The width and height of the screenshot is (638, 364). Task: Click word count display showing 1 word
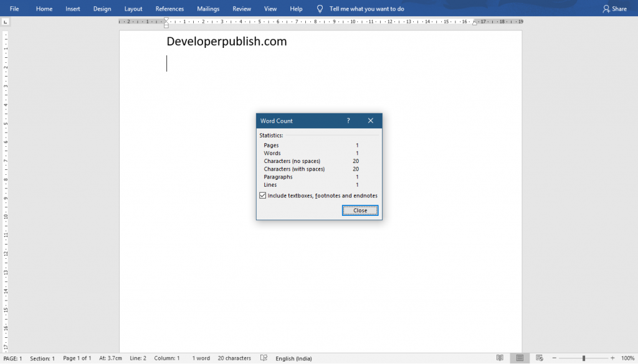pyautogui.click(x=201, y=358)
